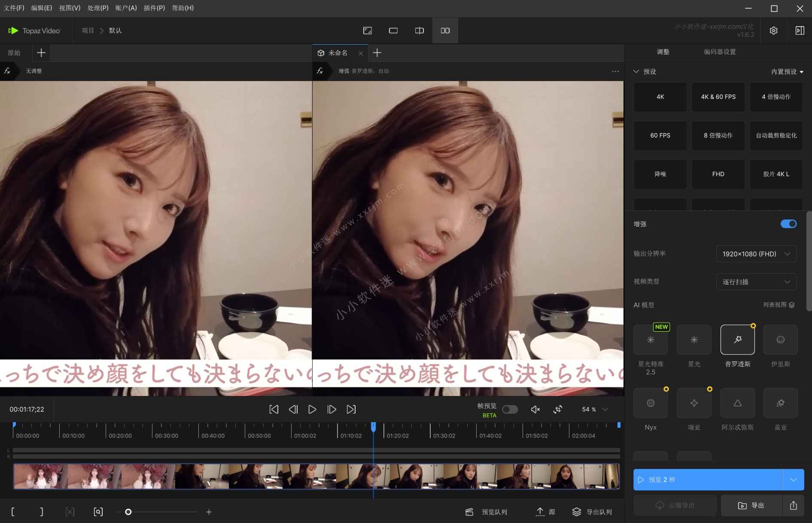Step back one frame
Screen dimensions: 812x523
(x=293, y=409)
